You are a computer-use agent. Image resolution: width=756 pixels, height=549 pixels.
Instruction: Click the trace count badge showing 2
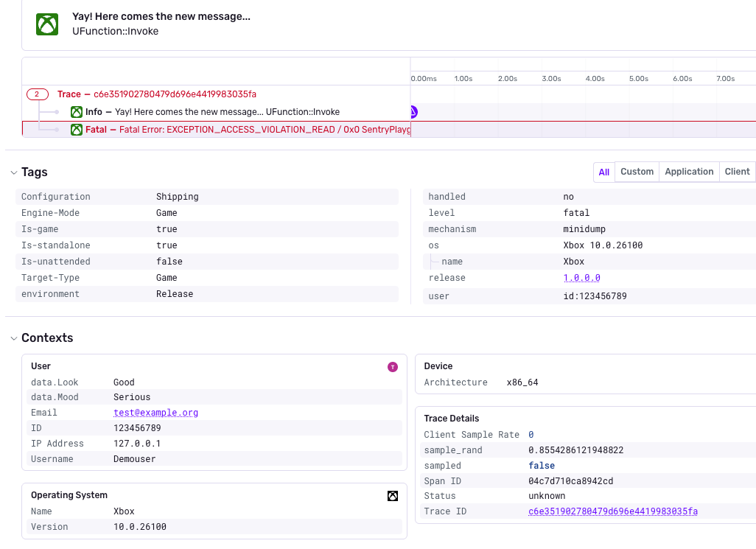[x=37, y=94]
